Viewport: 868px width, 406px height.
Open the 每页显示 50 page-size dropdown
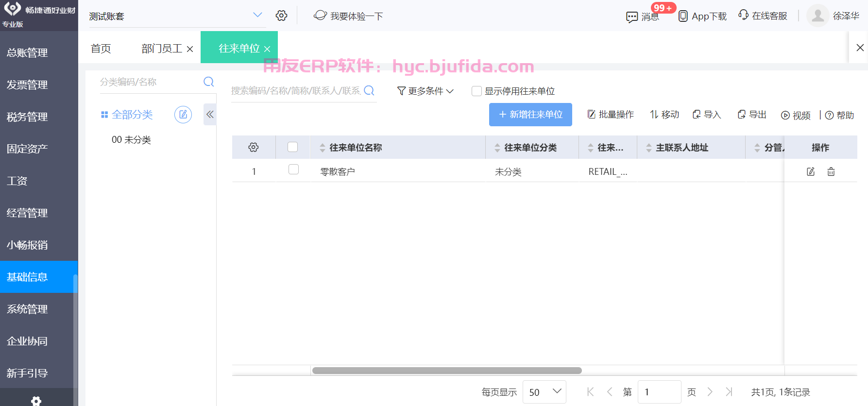pos(545,392)
